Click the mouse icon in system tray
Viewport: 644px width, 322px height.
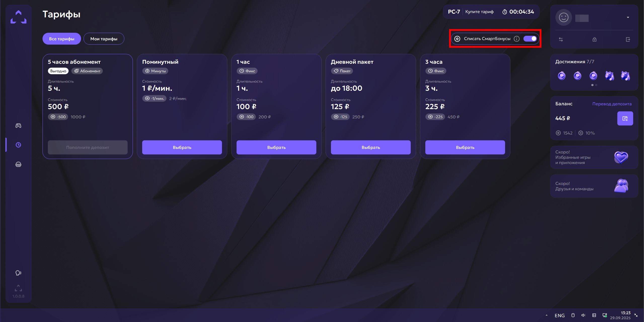coord(573,315)
